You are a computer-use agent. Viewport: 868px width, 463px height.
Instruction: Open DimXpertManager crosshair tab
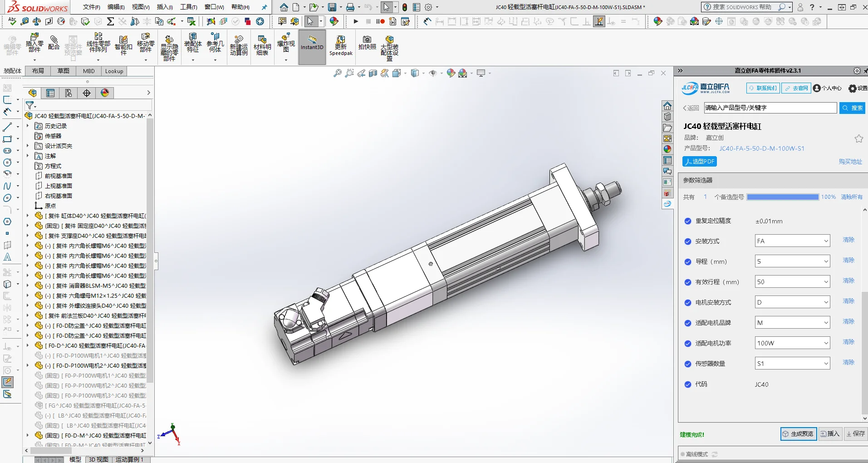click(x=87, y=93)
